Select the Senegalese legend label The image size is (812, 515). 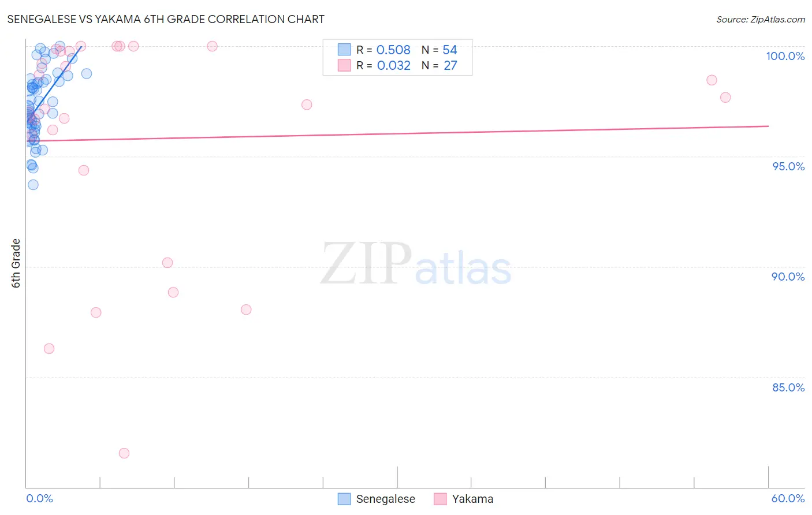(385, 499)
